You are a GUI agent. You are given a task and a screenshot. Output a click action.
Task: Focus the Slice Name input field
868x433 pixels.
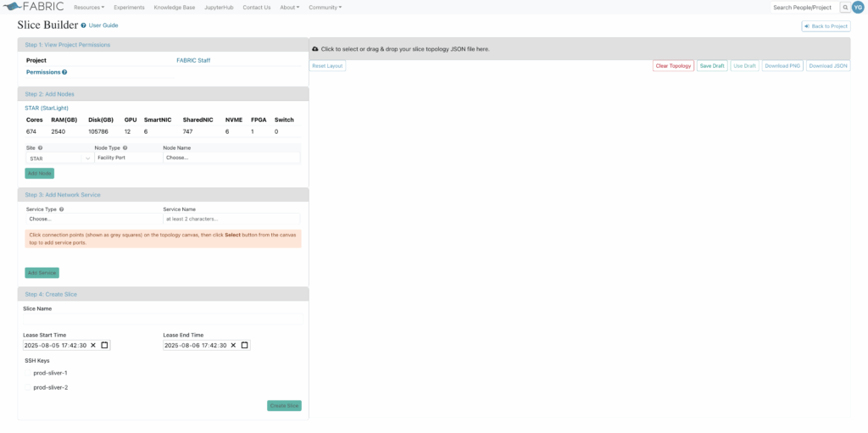tap(163, 319)
